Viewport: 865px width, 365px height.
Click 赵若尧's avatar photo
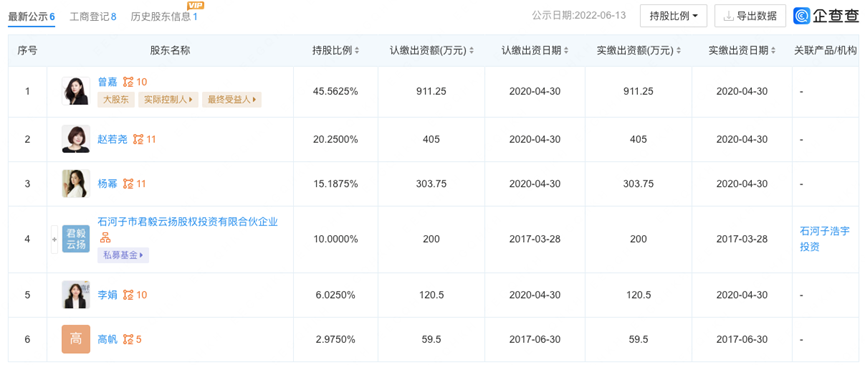pos(76,139)
